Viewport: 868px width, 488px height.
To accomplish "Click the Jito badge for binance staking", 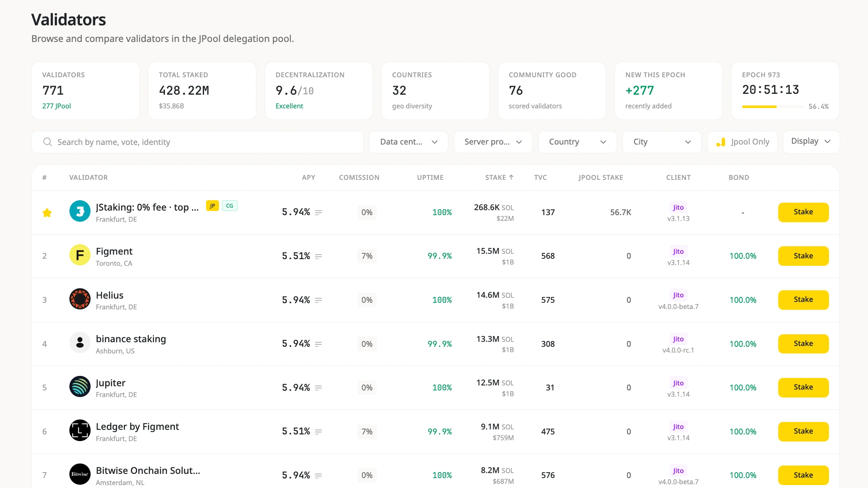I will tap(678, 339).
